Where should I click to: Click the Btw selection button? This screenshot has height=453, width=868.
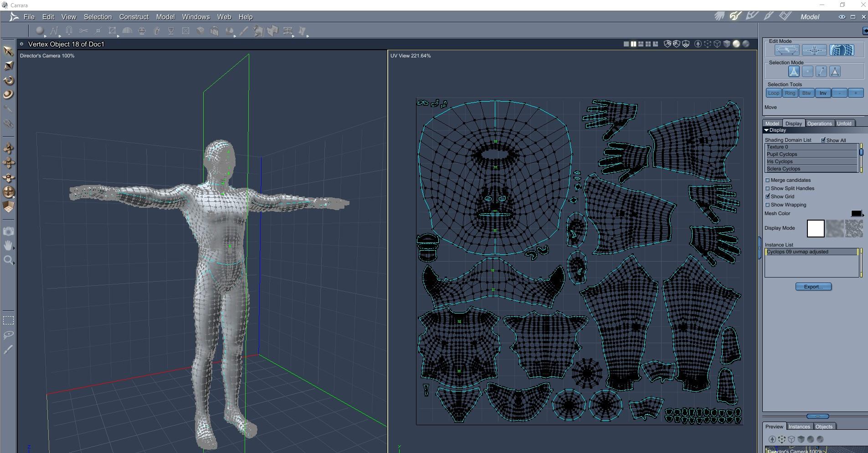click(806, 93)
